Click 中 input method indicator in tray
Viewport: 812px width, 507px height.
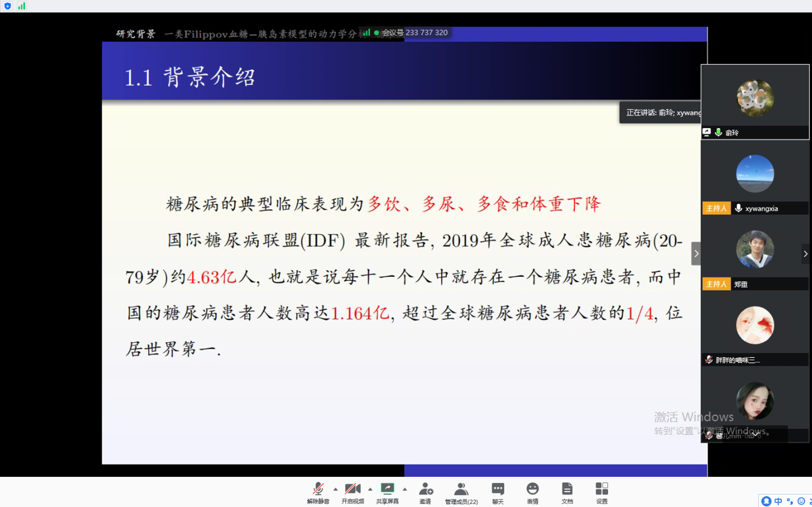point(778,501)
